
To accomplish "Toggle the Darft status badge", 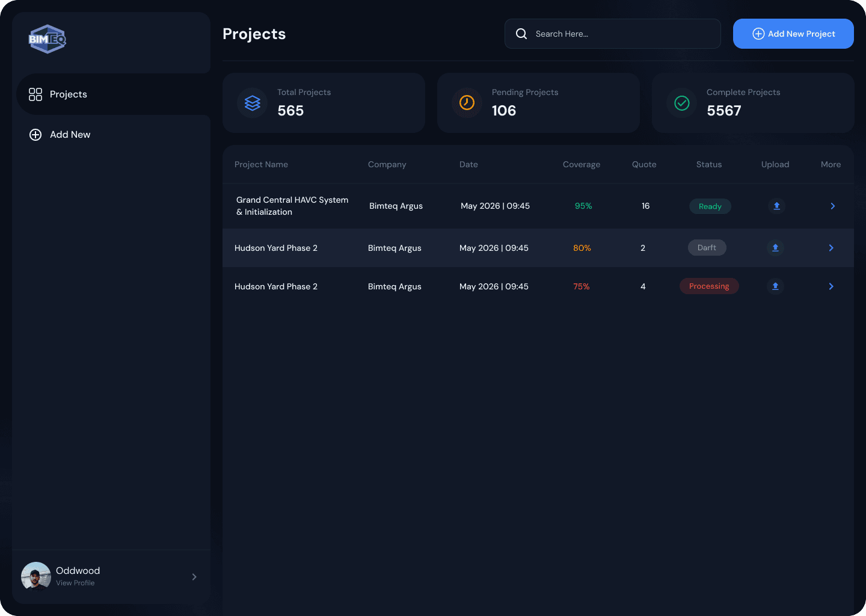I will (x=707, y=247).
